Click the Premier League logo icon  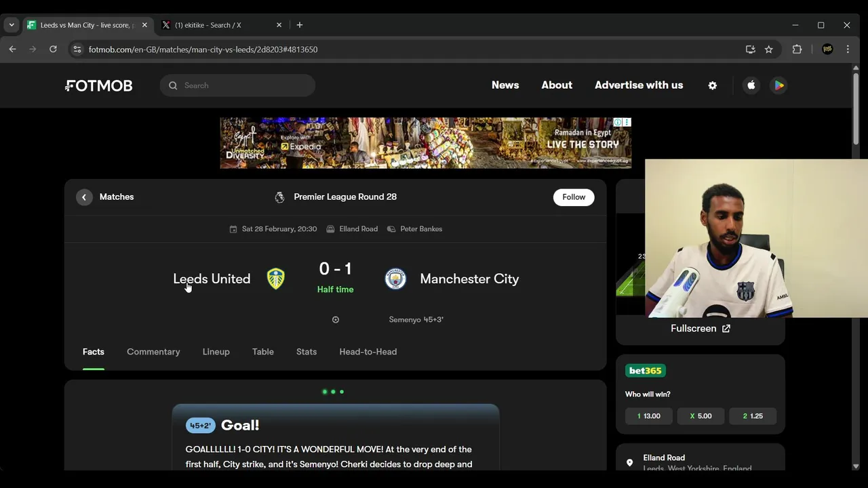point(279,197)
